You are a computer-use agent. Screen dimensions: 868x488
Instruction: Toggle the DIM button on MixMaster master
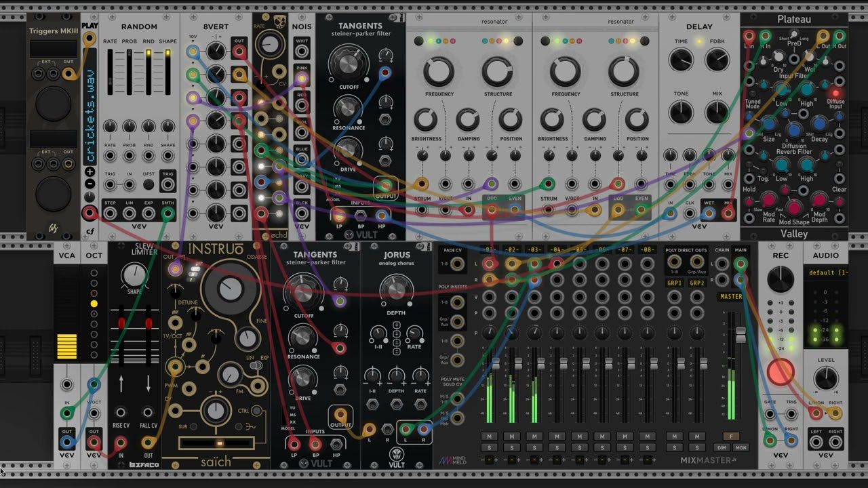pyautogui.click(x=722, y=448)
